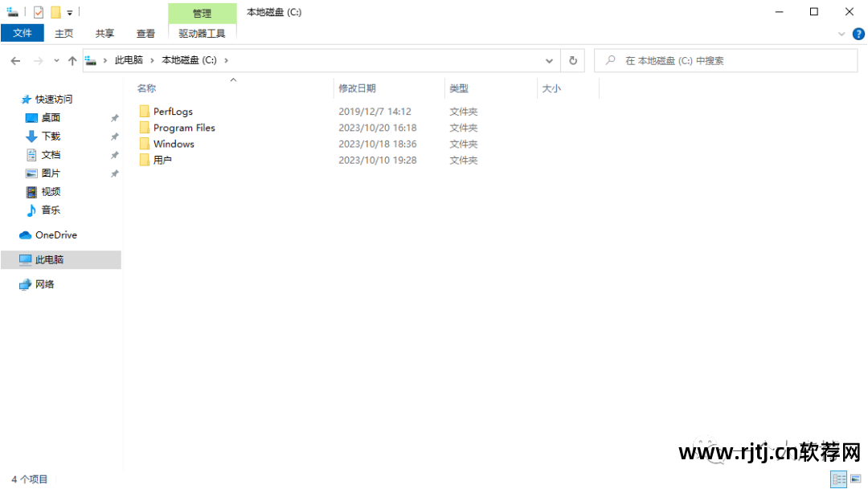Open 网络 from the sidebar icon

25,283
